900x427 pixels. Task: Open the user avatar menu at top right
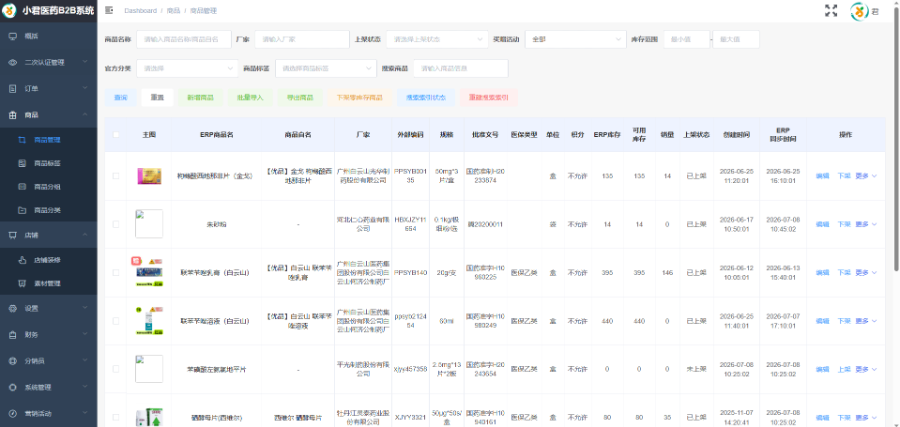[859, 11]
